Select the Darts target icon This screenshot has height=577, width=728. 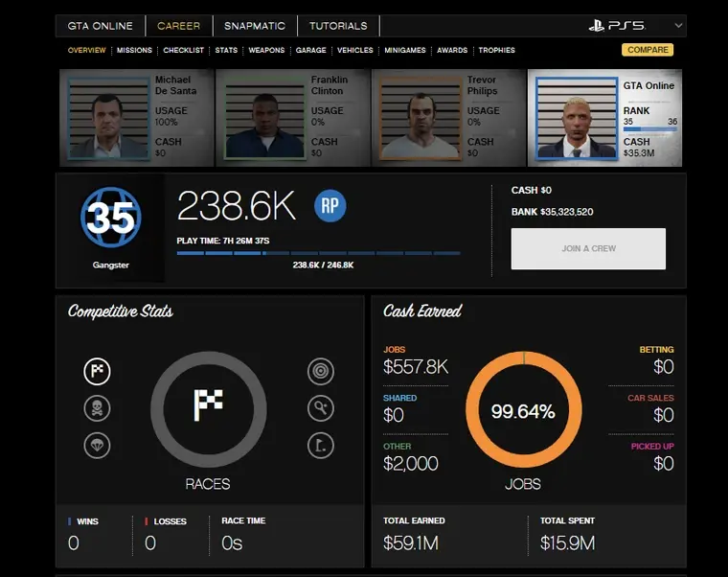point(320,372)
